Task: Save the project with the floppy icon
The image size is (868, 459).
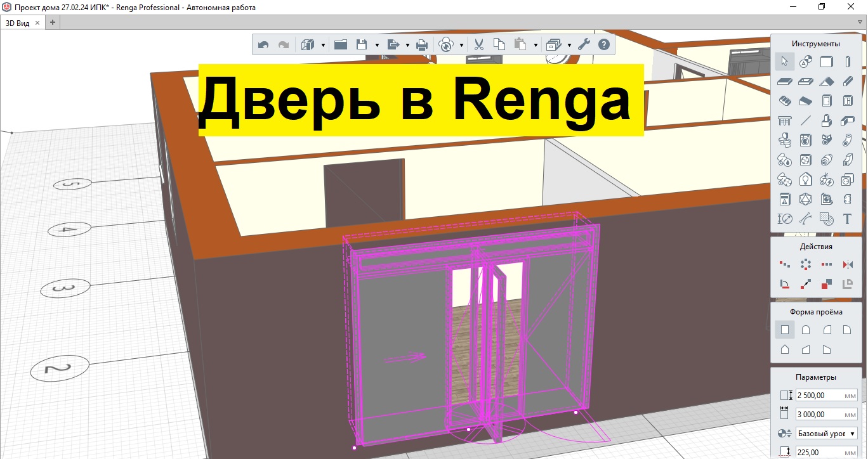Action: (362, 44)
